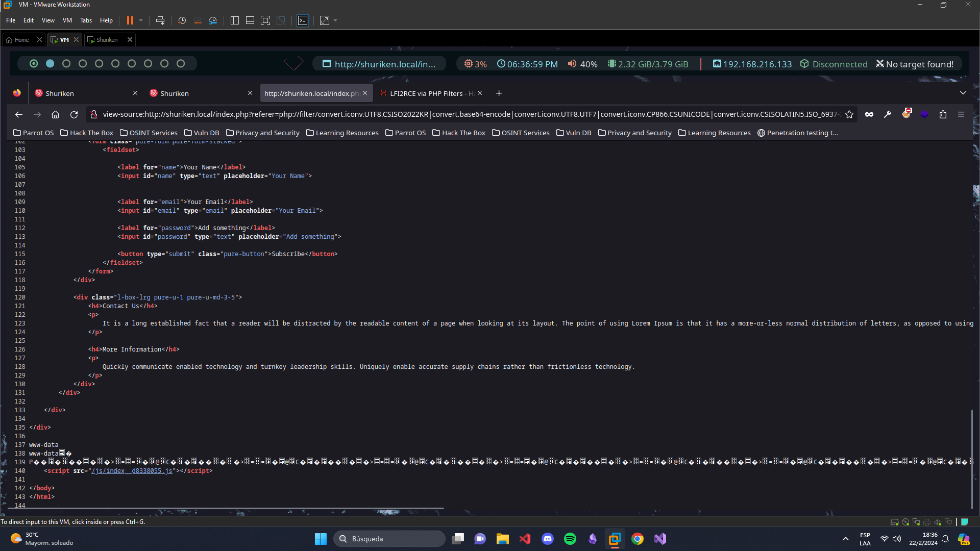Open the VMware Help menu

[106, 20]
